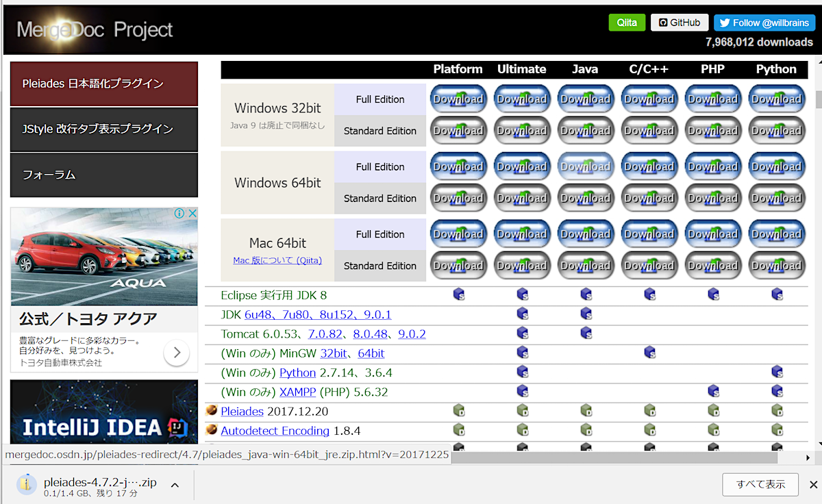Screen dimensions: 822x504
Task: Follow @willbrains on Twitter
Action: coord(764,23)
